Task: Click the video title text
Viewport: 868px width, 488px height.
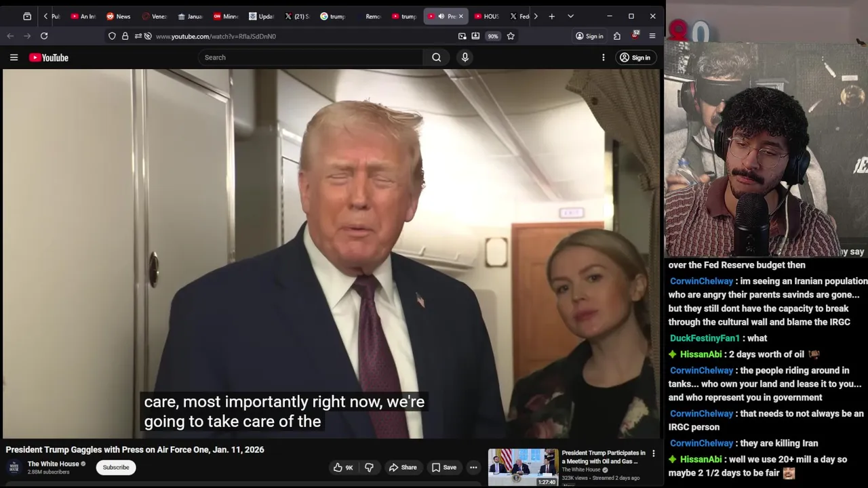Action: click(135, 449)
